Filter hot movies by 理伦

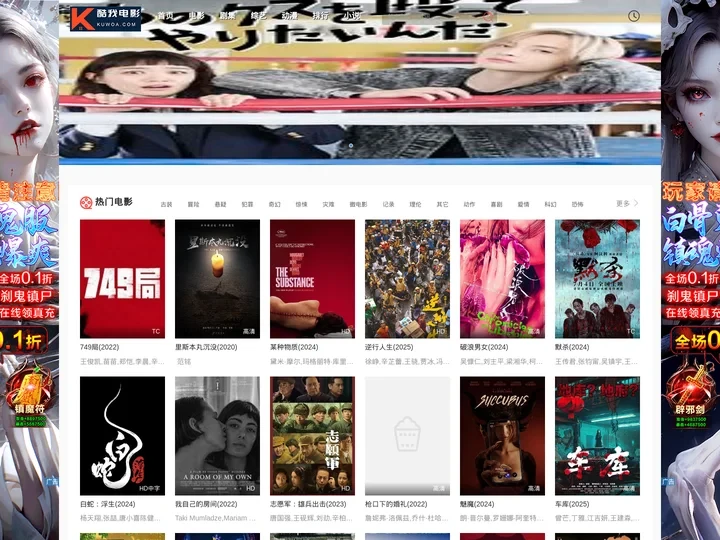(x=415, y=204)
